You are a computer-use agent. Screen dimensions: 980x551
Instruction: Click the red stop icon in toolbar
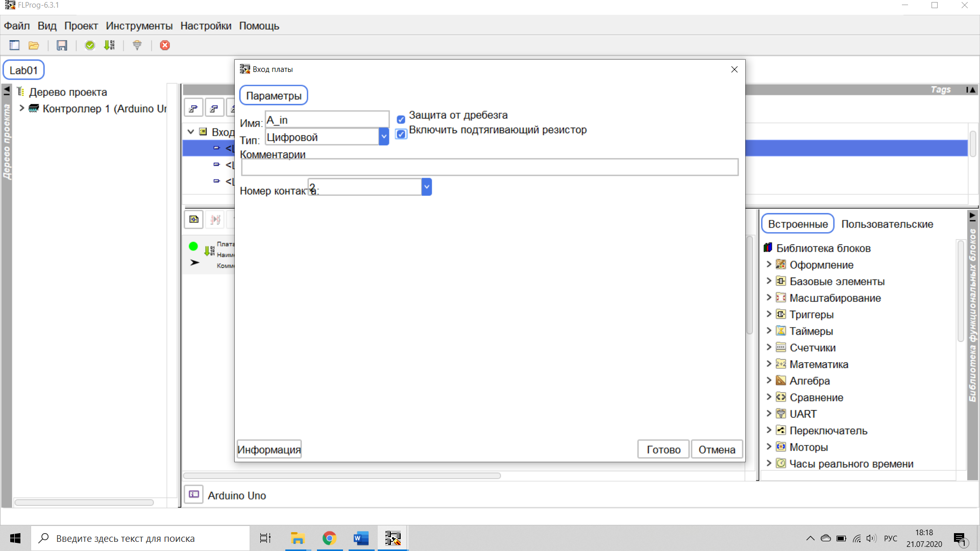[x=165, y=45]
